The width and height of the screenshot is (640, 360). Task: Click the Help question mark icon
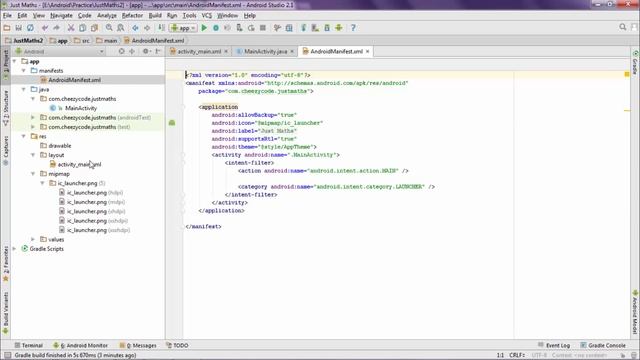(353, 28)
